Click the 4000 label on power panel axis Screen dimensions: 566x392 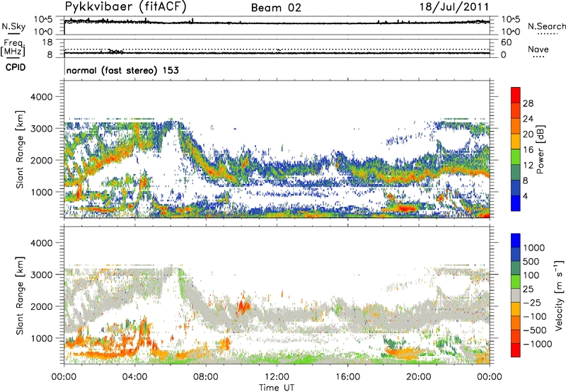[x=41, y=97]
